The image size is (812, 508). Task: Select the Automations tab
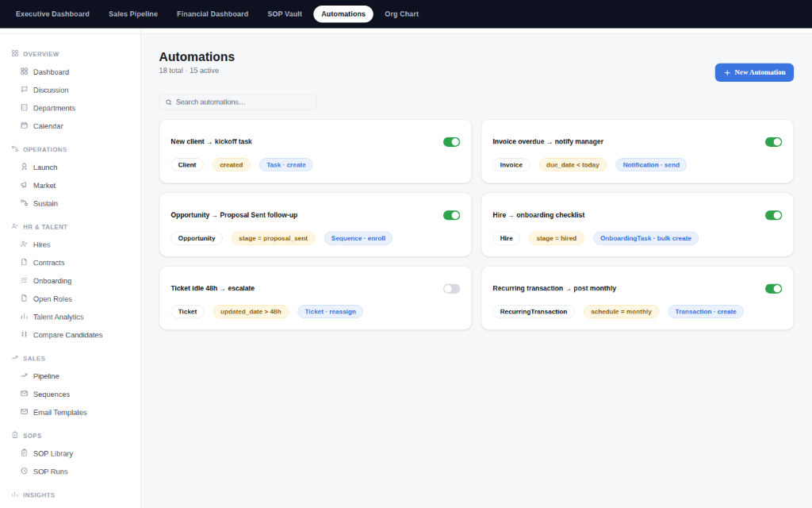343,14
